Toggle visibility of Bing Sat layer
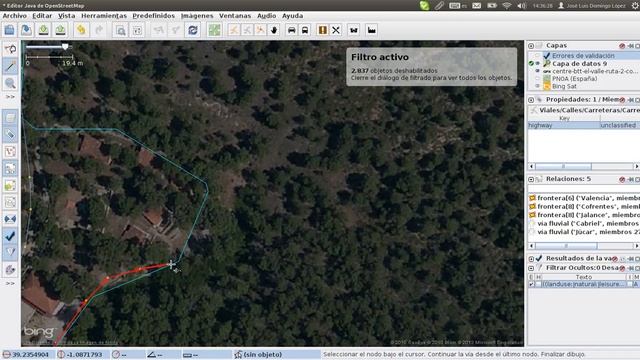 click(538, 86)
